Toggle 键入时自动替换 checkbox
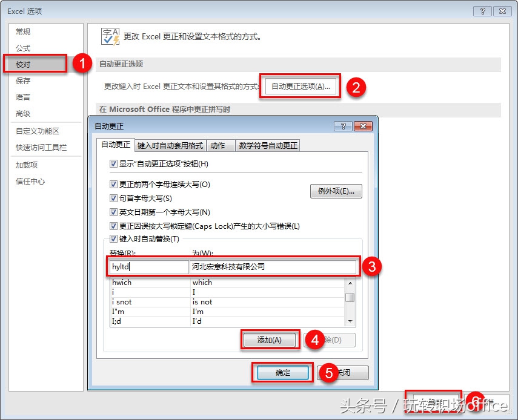Screen dimensions: 518x420 click(113, 238)
